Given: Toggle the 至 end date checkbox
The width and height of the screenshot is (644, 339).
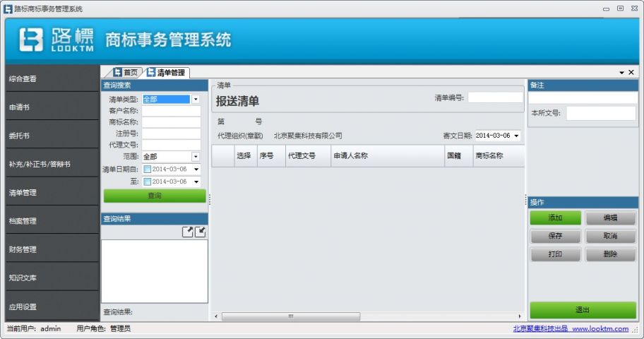Looking at the screenshot, I should tap(148, 182).
